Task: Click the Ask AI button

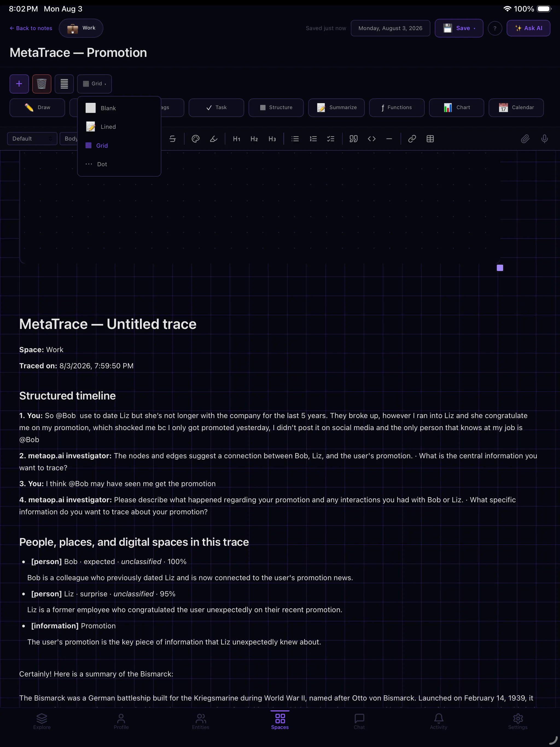Action: coord(528,28)
